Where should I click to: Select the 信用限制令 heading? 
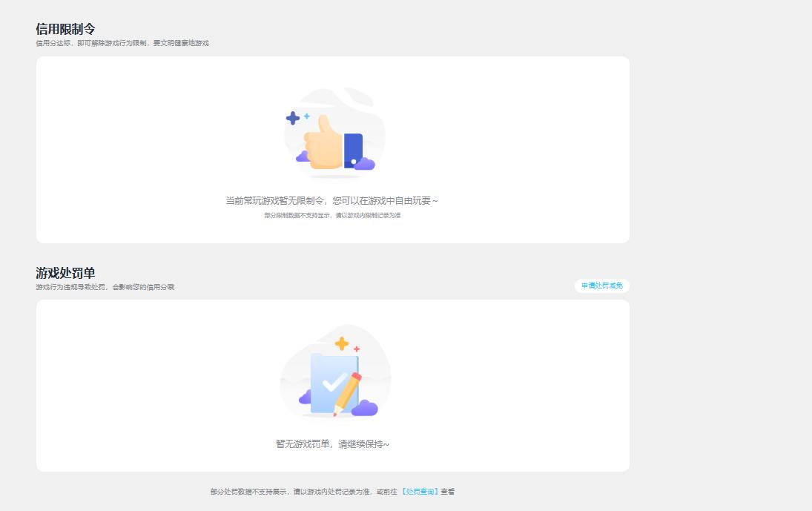[65, 29]
